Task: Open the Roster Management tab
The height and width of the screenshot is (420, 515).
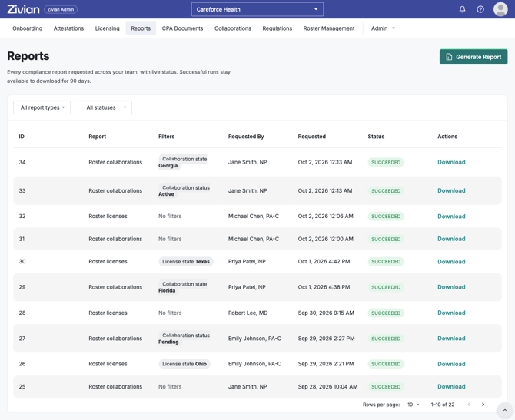Action: click(329, 28)
